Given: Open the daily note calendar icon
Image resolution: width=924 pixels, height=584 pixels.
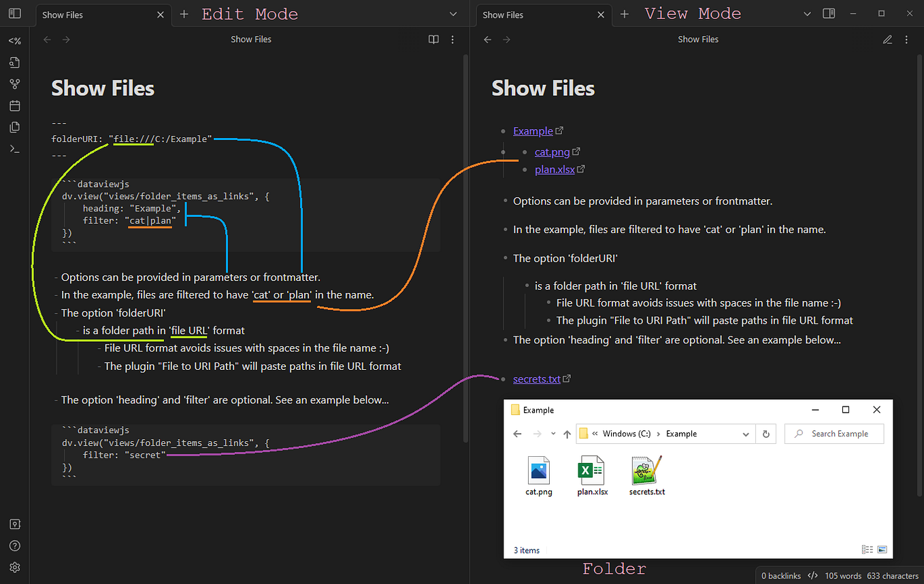Looking at the screenshot, I should click(14, 106).
